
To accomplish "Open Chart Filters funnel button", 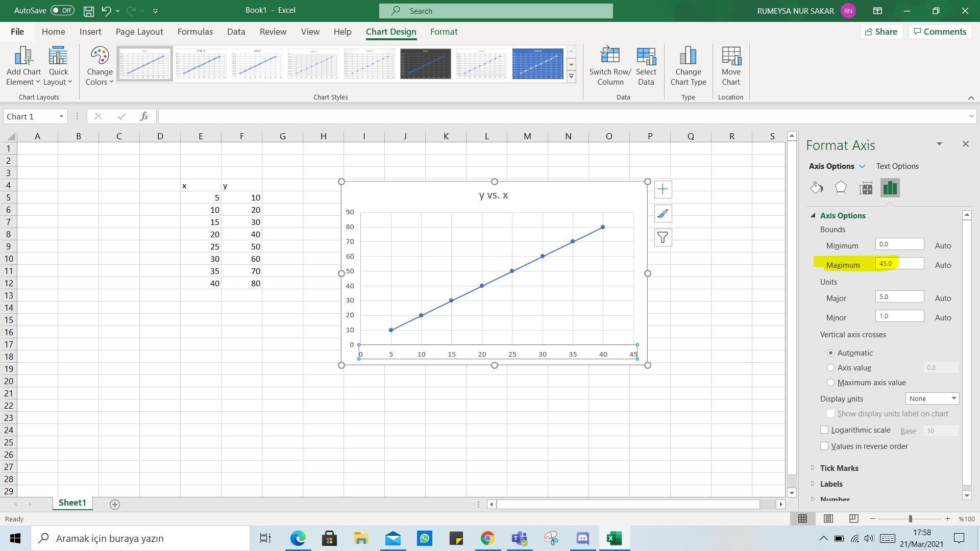I will (x=663, y=238).
